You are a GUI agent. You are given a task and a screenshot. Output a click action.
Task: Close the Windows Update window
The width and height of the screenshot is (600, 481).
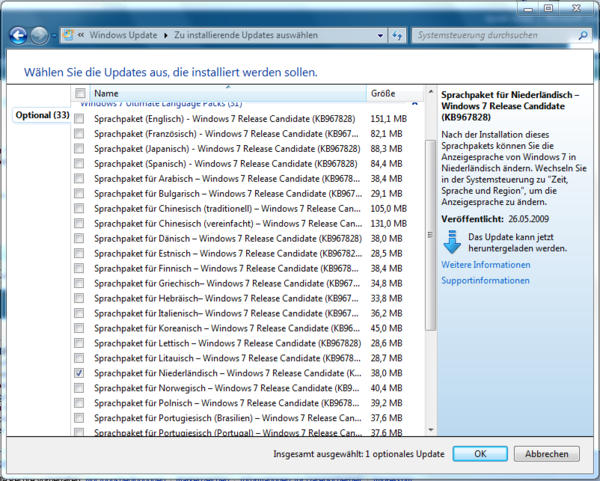tap(577, 8)
